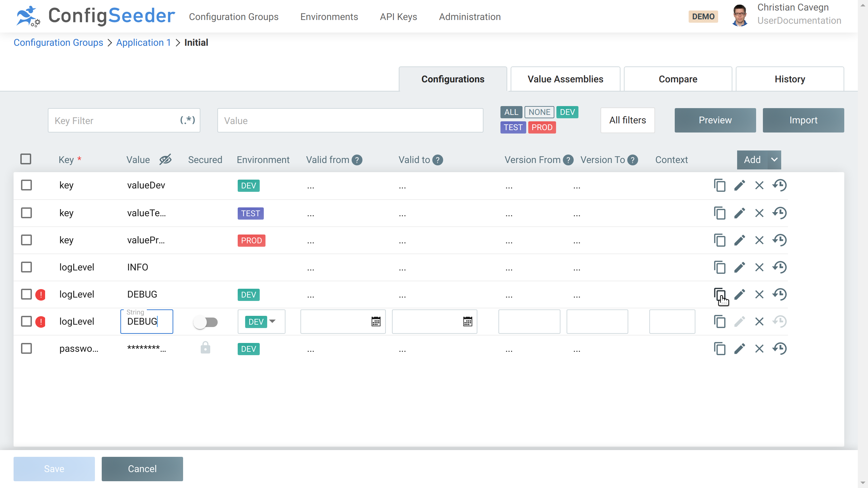Viewport: 868px width, 488px height.
Task: Edit the TEST key row with pencil
Action: [x=739, y=213]
